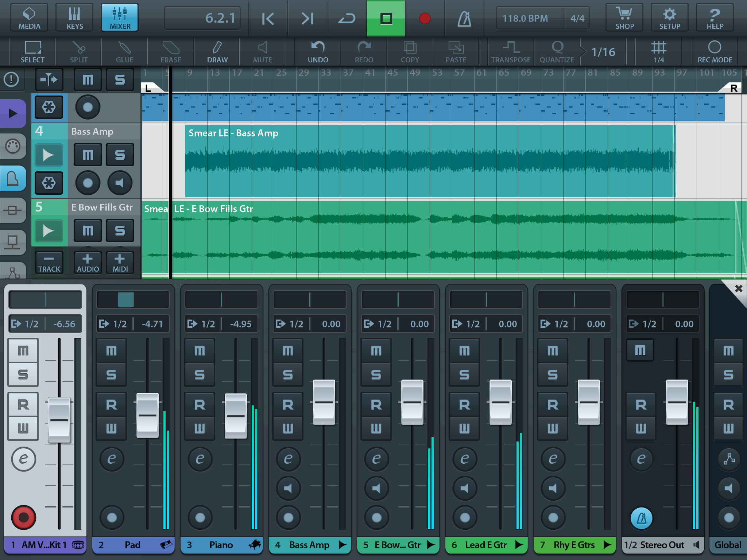This screenshot has height=560, width=747.
Task: Open the Keys keyboard panel
Action: [x=74, y=17]
